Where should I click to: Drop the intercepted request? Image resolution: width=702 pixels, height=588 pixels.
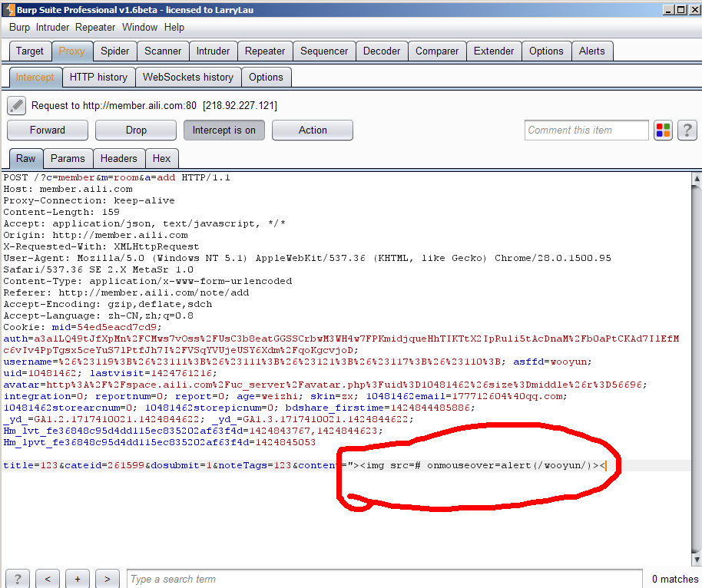coord(136,130)
